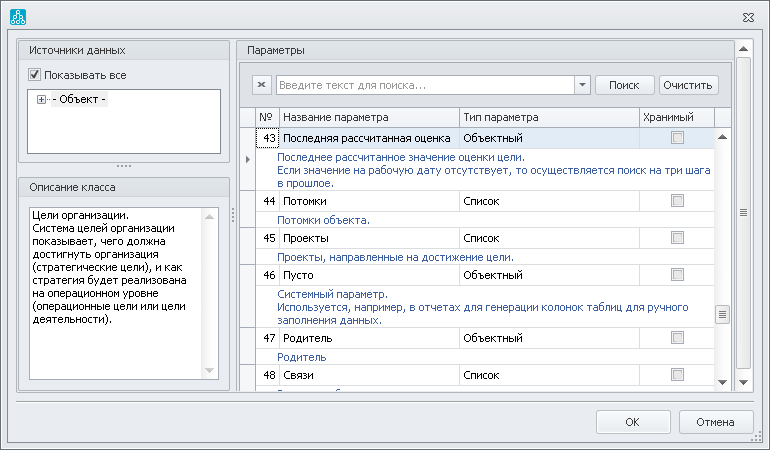Select the '- Объект -' tree item
The width and height of the screenshot is (770, 450).
[79, 99]
